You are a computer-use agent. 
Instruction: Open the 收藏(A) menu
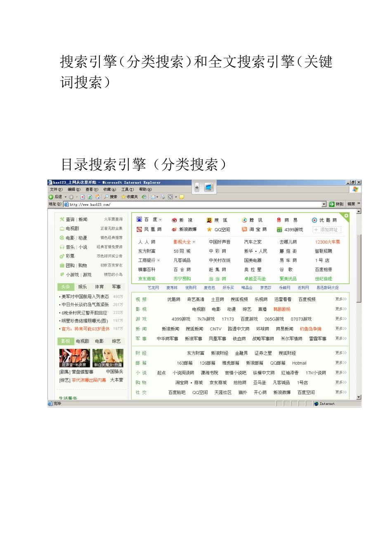(110, 190)
